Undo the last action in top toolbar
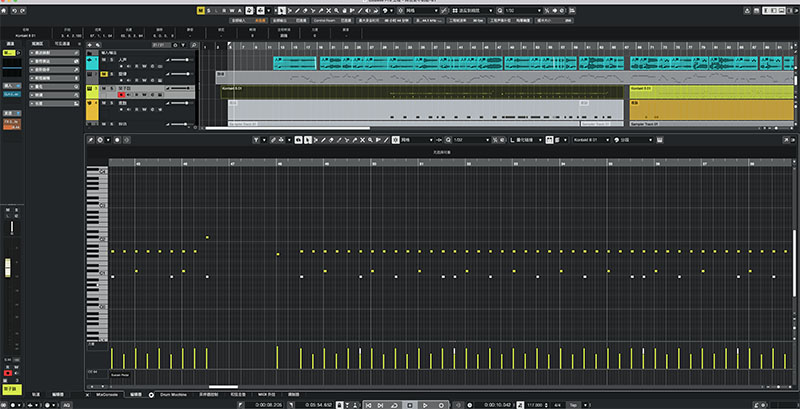800x409 pixels. 14,11
